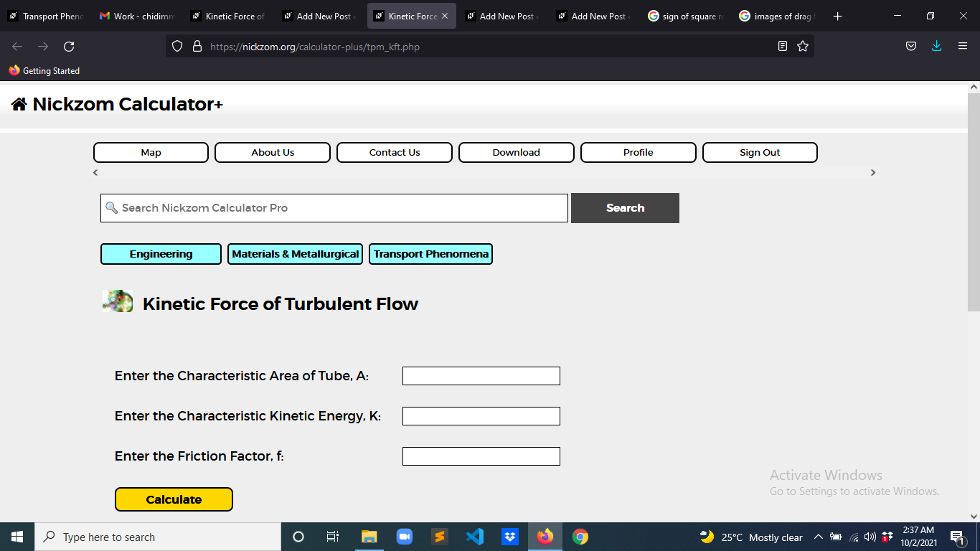This screenshot has width=980, height=551.
Task: Open the Profile page
Action: [639, 152]
